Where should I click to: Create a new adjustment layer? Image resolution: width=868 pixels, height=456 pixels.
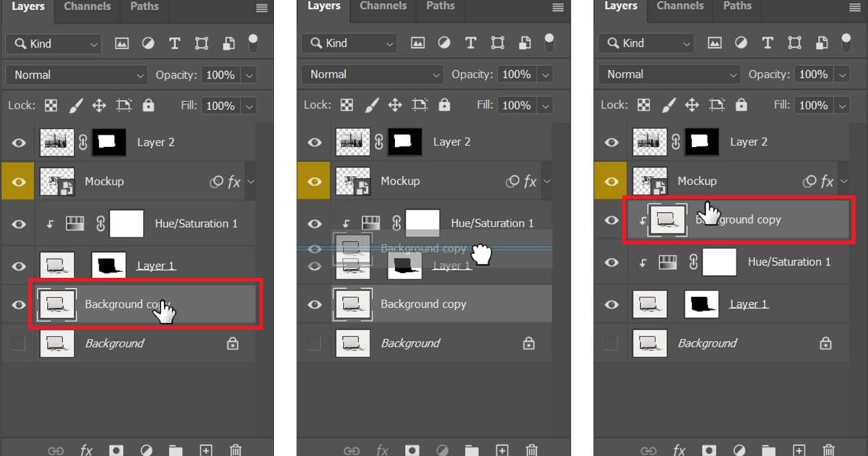pyautogui.click(x=146, y=449)
